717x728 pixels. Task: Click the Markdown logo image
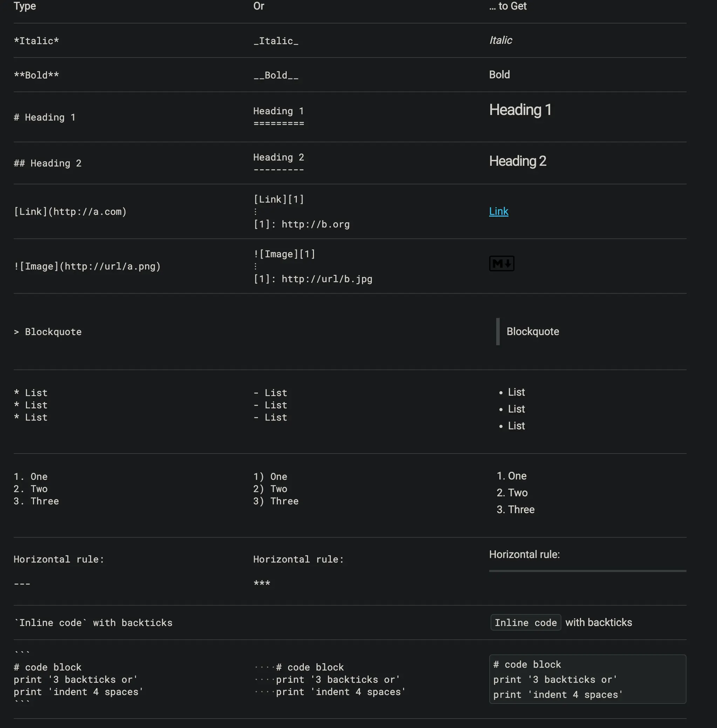[x=501, y=264]
